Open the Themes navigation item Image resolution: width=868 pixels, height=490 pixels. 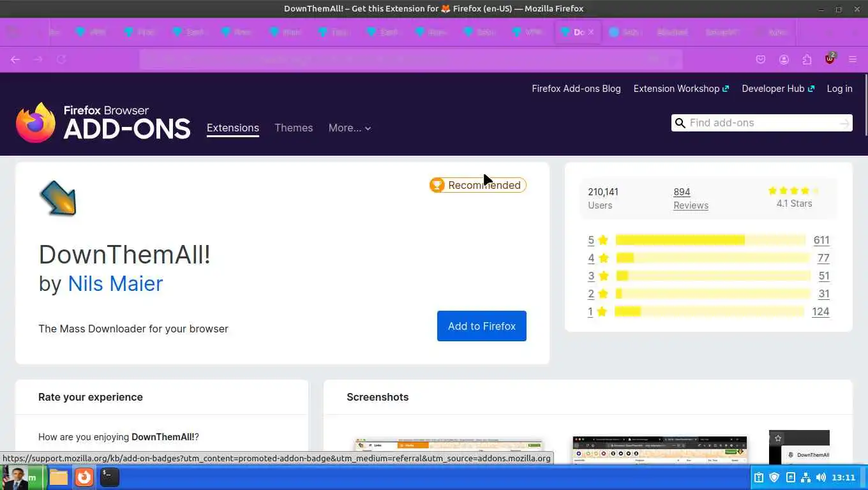click(x=294, y=128)
